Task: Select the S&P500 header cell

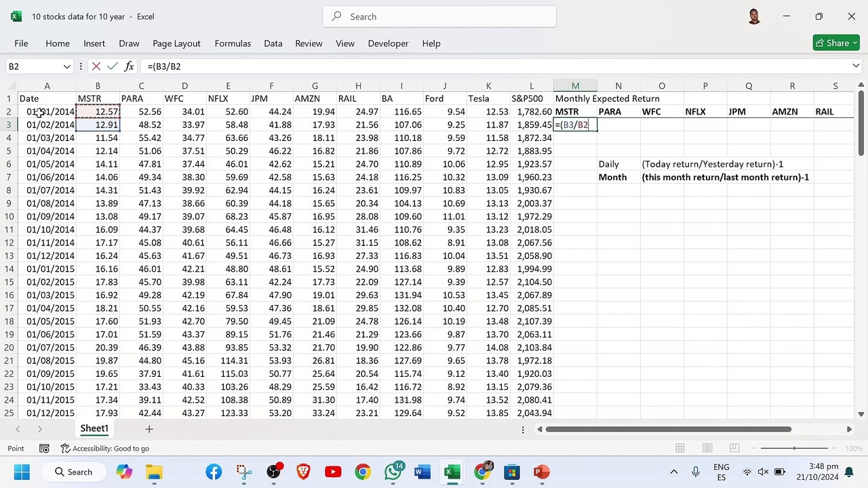Action: tap(532, 99)
